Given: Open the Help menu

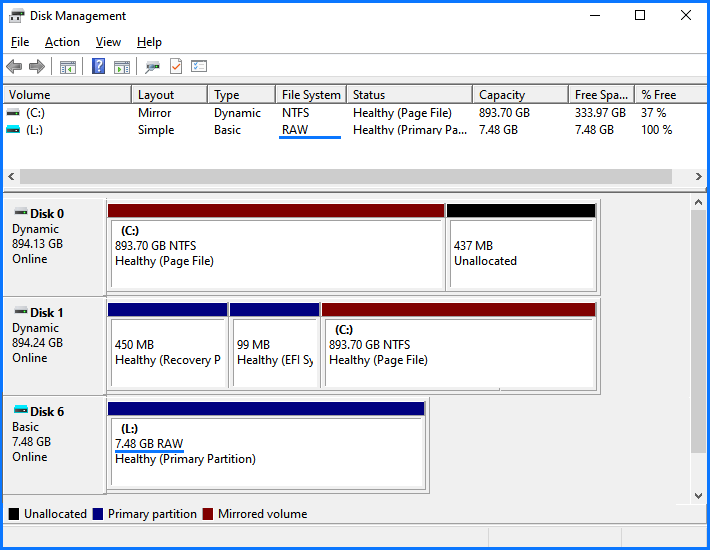Looking at the screenshot, I should 149,42.
